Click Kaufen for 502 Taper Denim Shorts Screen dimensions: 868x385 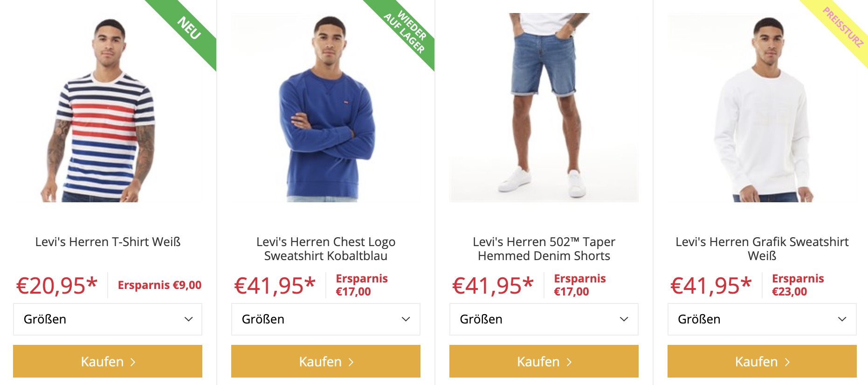pos(544,361)
